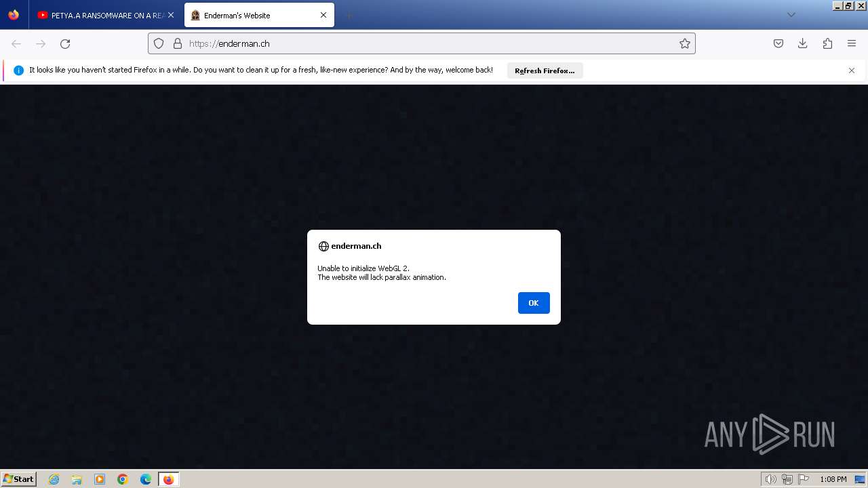The image size is (868, 488).
Task: Dismiss the Firefox refresh notification bar
Action: click(852, 70)
